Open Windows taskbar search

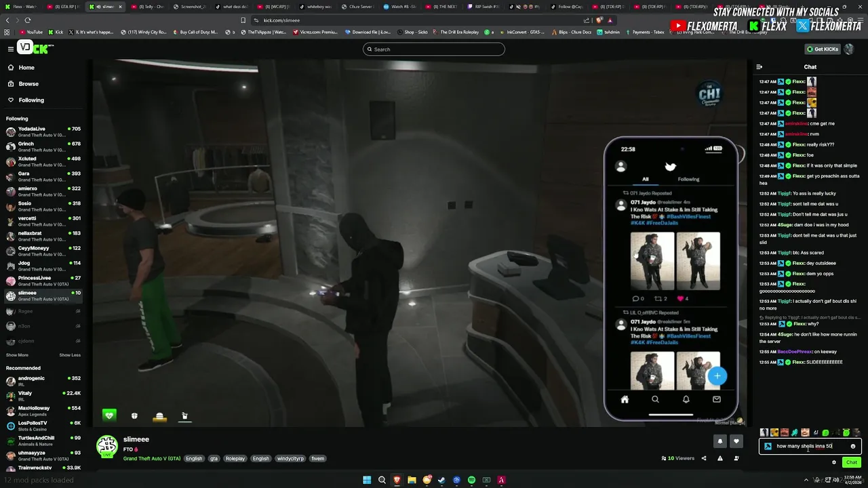coord(382,480)
